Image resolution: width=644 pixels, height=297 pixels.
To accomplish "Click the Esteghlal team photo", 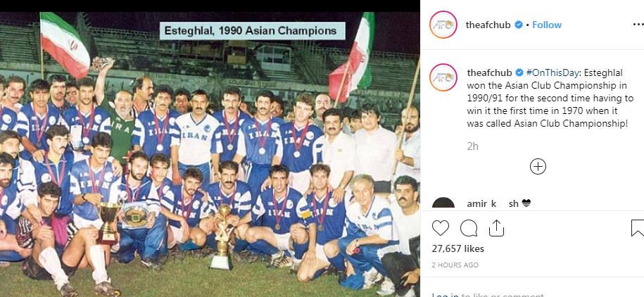I will coord(210,154).
